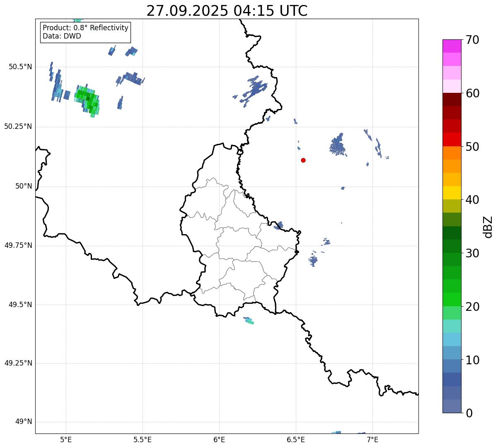Click the dBZ colorbar axis label

(x=488, y=227)
